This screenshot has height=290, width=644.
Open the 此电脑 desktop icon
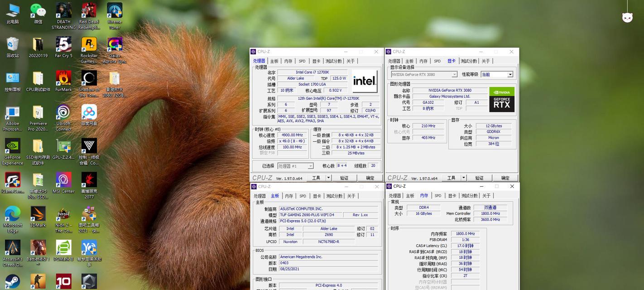(x=13, y=14)
